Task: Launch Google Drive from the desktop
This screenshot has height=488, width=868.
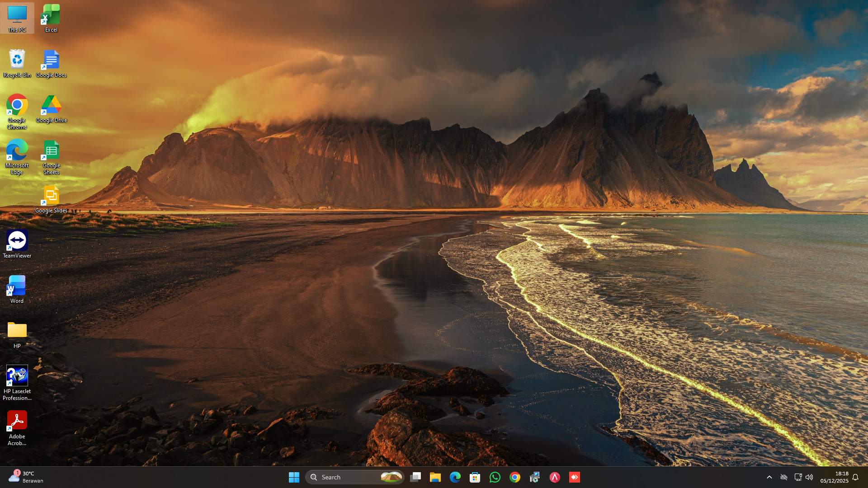Action: [51, 105]
